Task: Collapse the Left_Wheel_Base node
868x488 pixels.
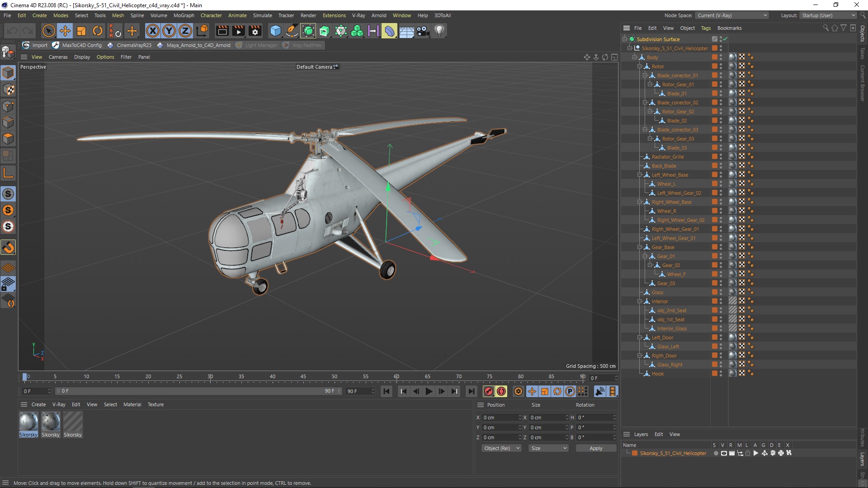Action: (x=640, y=175)
